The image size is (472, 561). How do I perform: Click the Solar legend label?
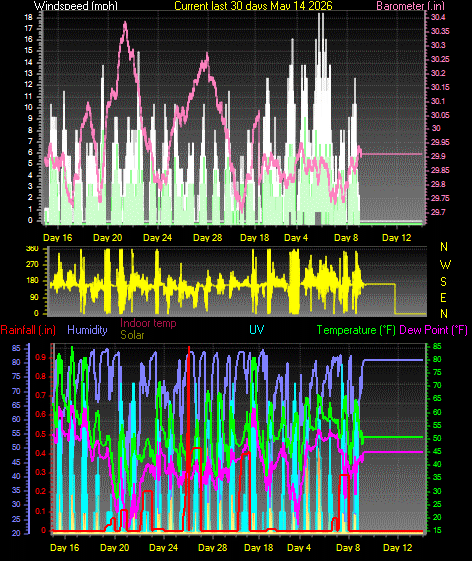(x=132, y=335)
